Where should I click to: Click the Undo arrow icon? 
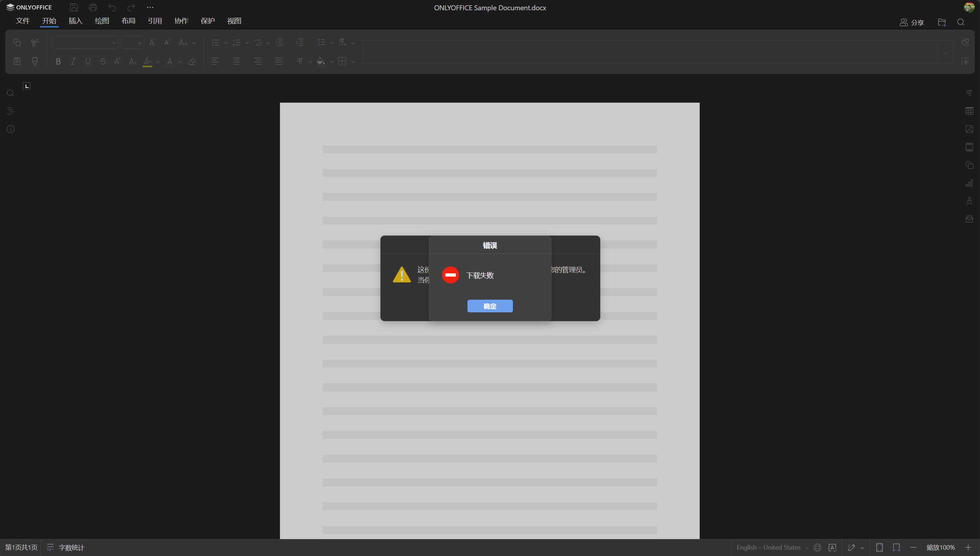pos(112,7)
